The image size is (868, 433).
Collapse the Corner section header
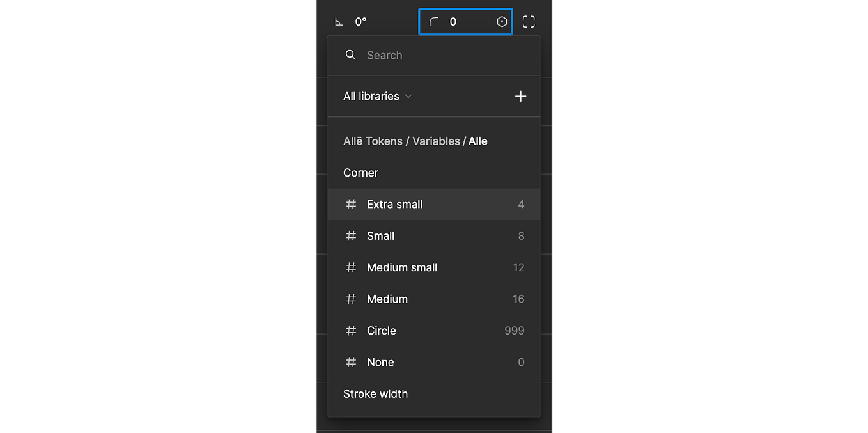360,173
